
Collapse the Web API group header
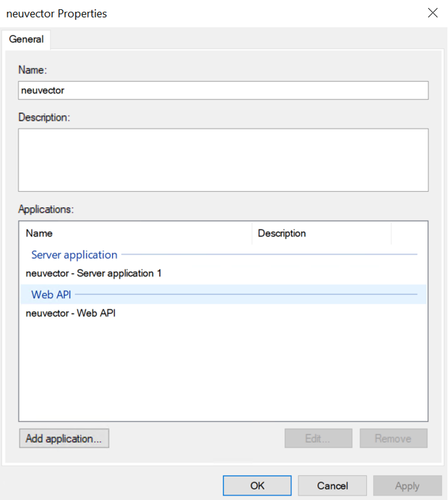pos(51,294)
